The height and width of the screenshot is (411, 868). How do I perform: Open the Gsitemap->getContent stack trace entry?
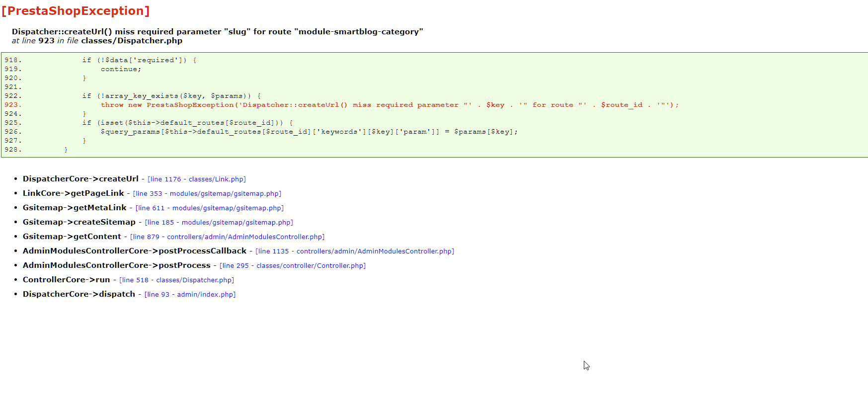72,237
